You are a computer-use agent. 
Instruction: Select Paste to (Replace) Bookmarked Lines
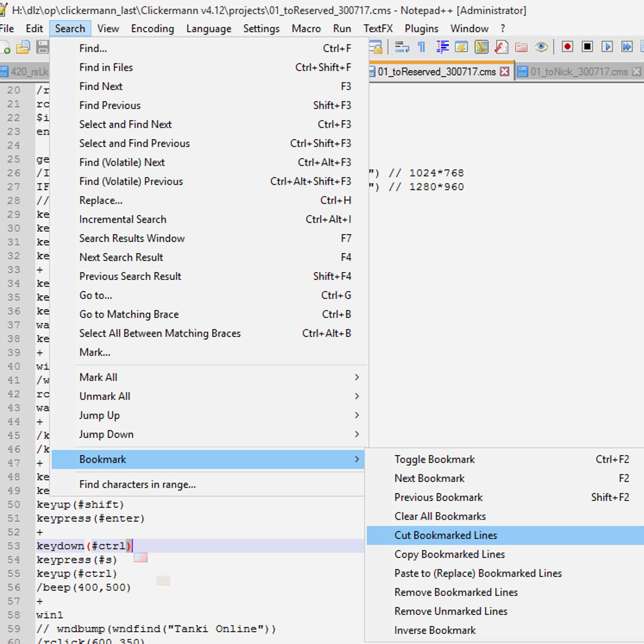click(x=505, y=573)
